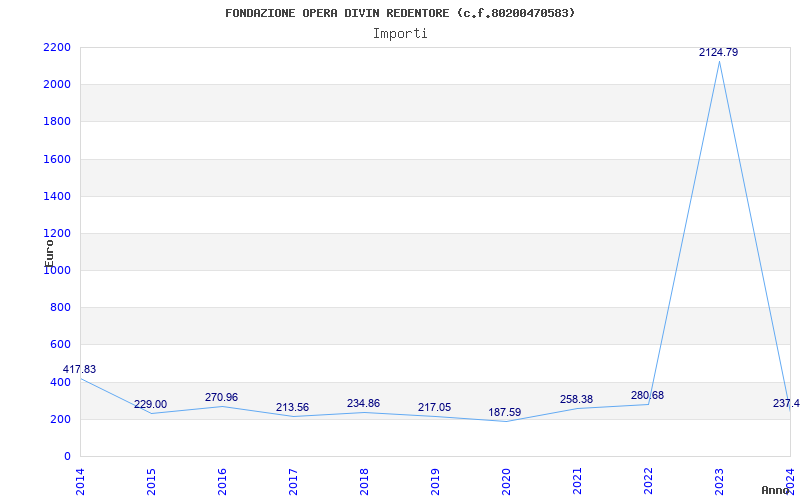The height and width of the screenshot is (500, 800).
Task: Click the Euro axis label
Action: pos(49,254)
